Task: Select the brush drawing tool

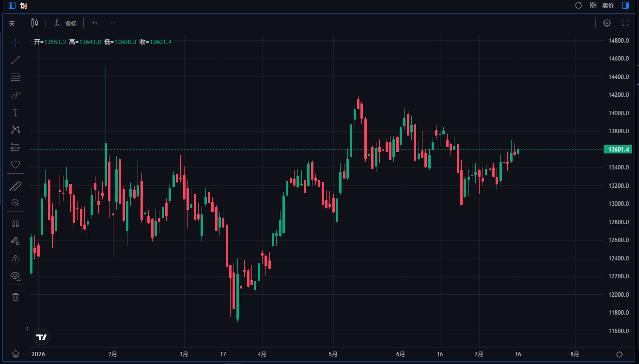Action: click(x=16, y=95)
